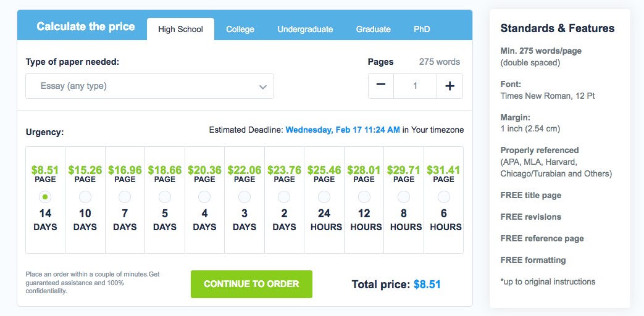Switch to the College tab

240,29
